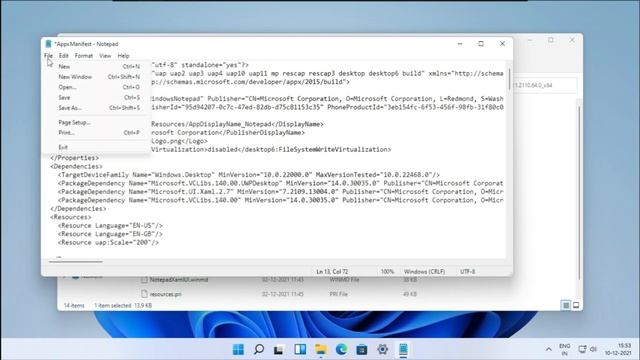Click the Explorer address path field
Image resolution: width=640 pixels, height=360 pixels.
click(x=545, y=85)
